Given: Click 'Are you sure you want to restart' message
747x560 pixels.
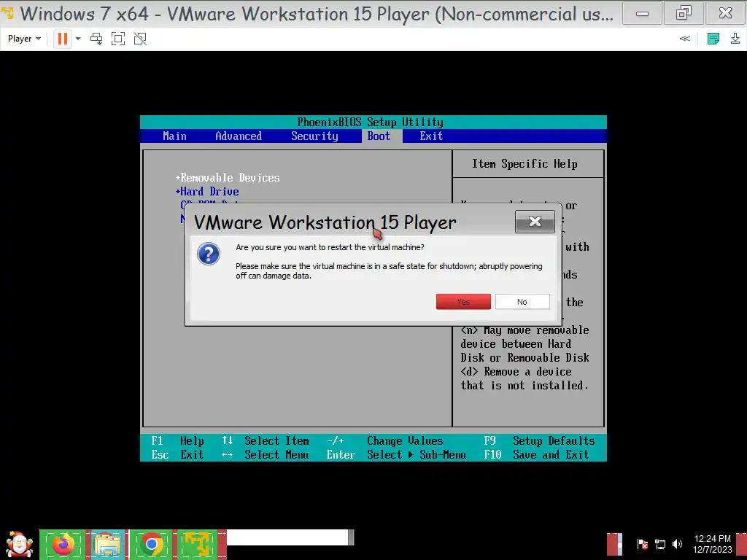Looking at the screenshot, I should pyautogui.click(x=330, y=247).
